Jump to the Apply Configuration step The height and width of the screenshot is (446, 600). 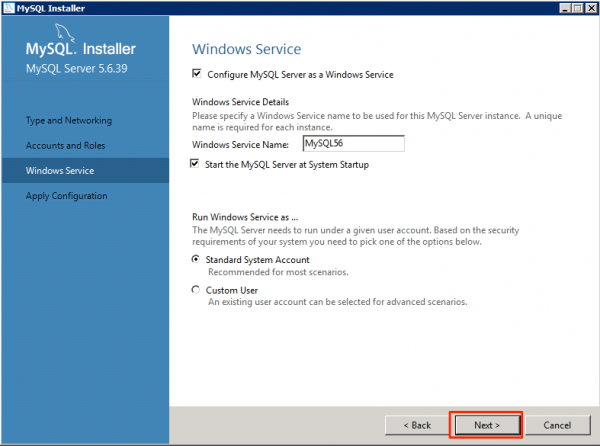(x=67, y=196)
